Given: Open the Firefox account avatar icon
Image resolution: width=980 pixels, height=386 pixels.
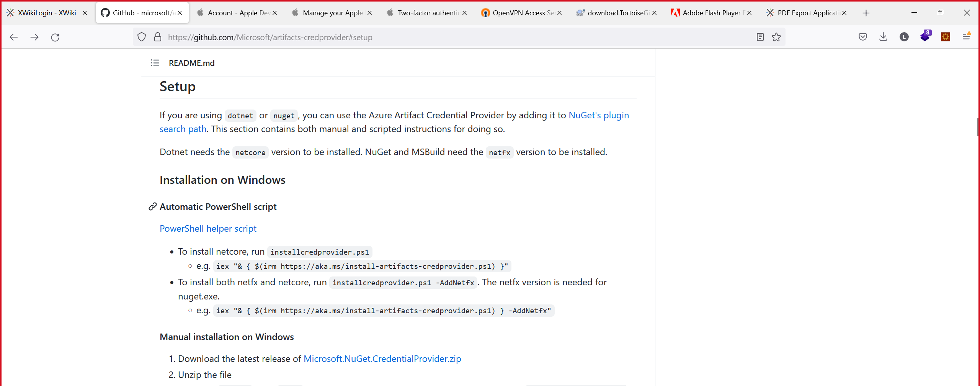Looking at the screenshot, I should [904, 37].
